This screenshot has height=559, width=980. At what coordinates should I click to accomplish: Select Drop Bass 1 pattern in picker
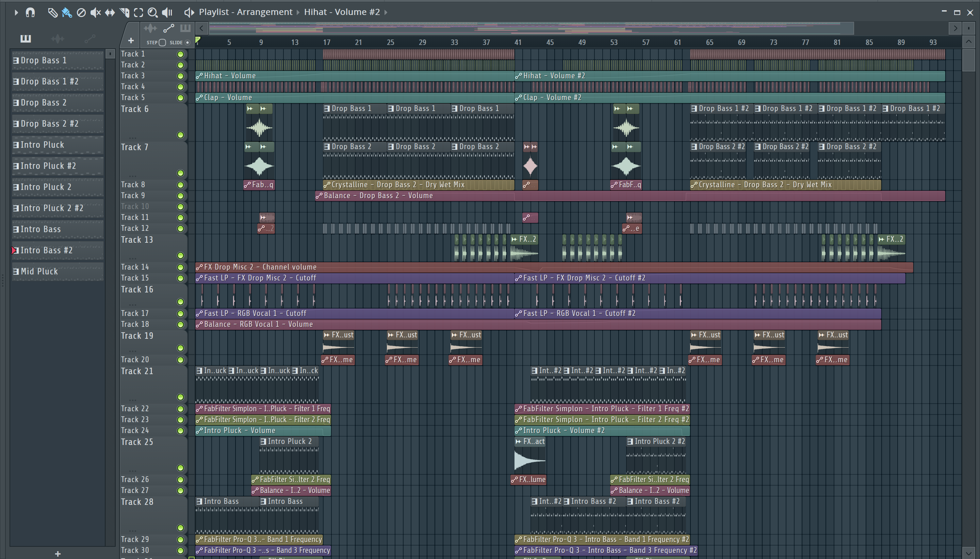[x=58, y=60]
